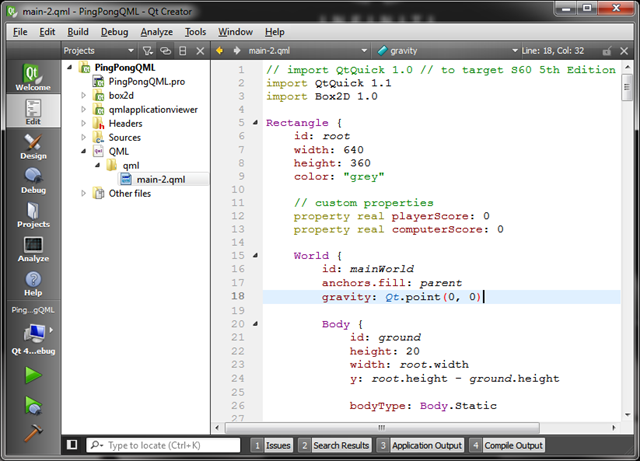Open the gravity symbol dropdown
Screen dimensions: 640x461
[447, 51]
